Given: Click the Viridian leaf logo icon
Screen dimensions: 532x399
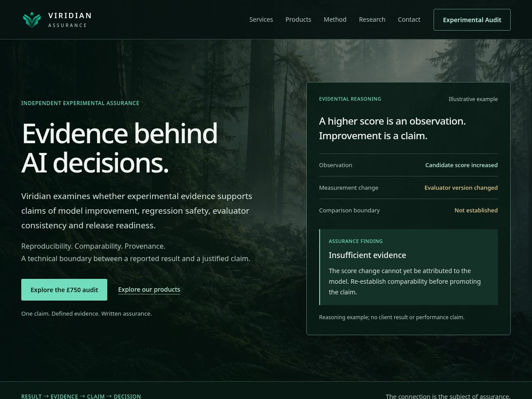Looking at the screenshot, I should [x=32, y=20].
